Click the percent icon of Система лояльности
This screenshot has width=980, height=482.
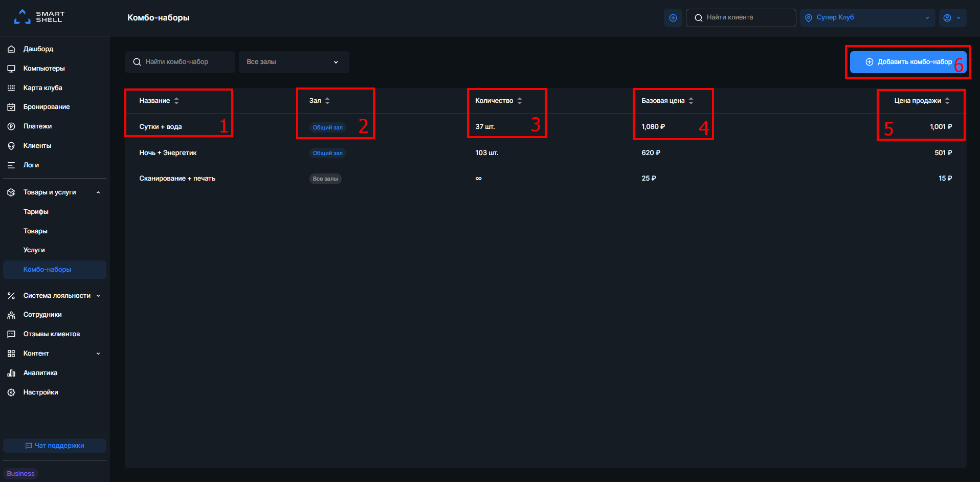click(x=11, y=296)
